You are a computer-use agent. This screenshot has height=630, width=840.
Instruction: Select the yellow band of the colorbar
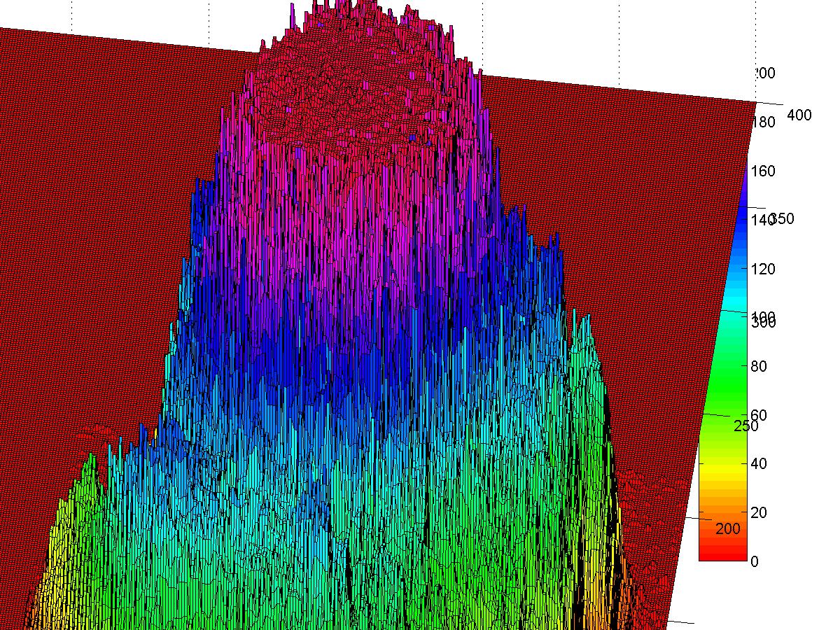point(722,470)
